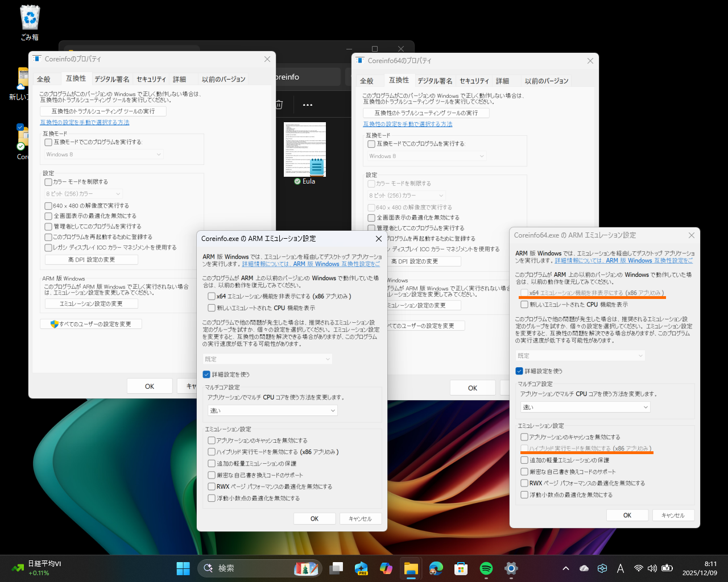
Task: Select the Eula file thumbnail in Explorer
Action: click(305, 149)
